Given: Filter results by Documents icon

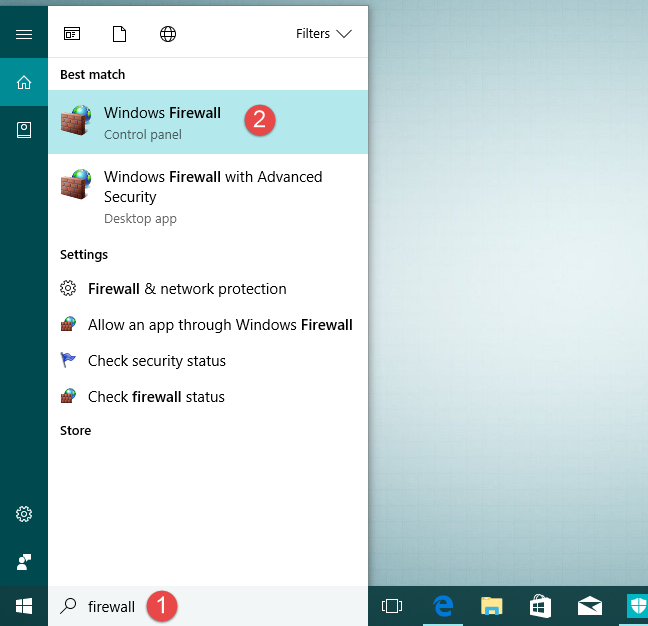Looking at the screenshot, I should [119, 34].
